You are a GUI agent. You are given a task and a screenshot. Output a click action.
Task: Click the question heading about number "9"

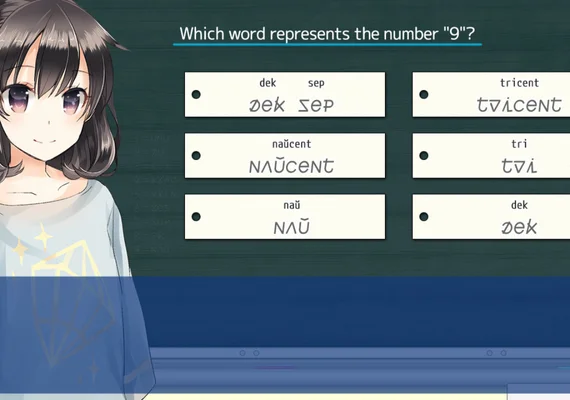coord(327,34)
